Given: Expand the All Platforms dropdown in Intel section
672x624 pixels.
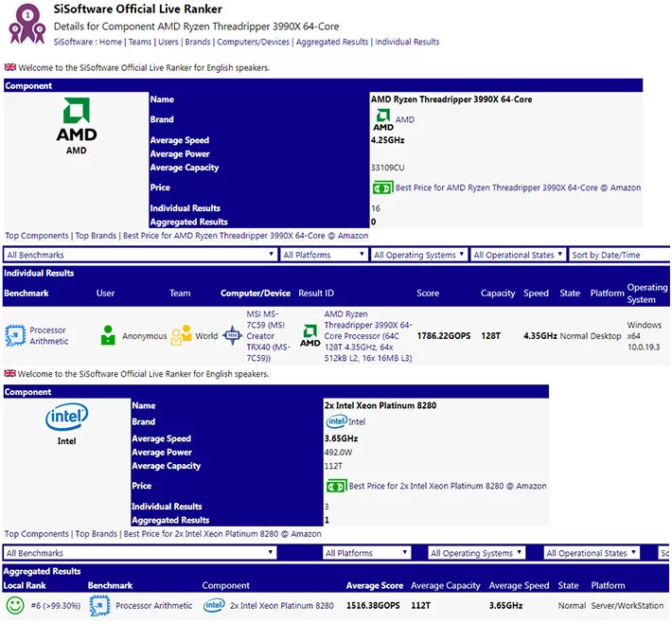Looking at the screenshot, I should [366, 553].
